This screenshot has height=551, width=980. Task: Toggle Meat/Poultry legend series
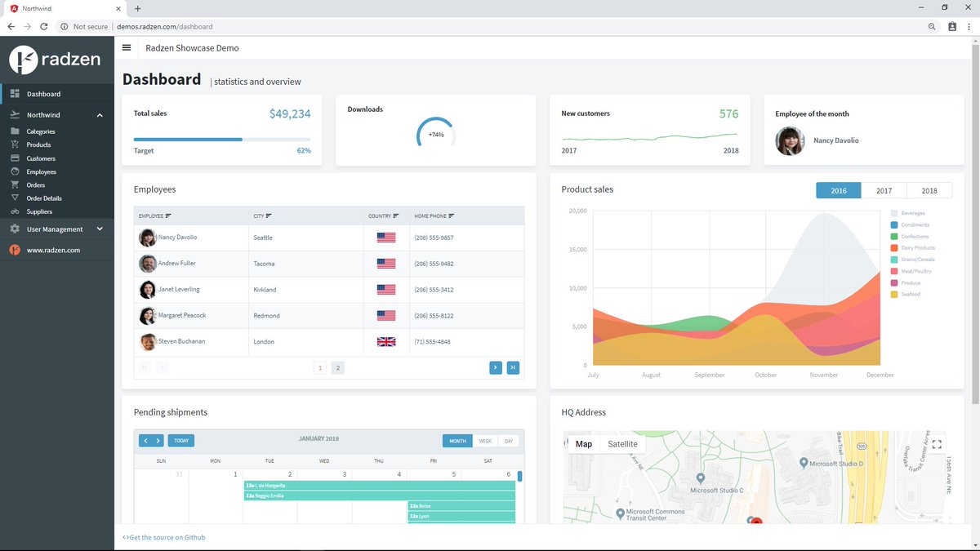click(911, 271)
